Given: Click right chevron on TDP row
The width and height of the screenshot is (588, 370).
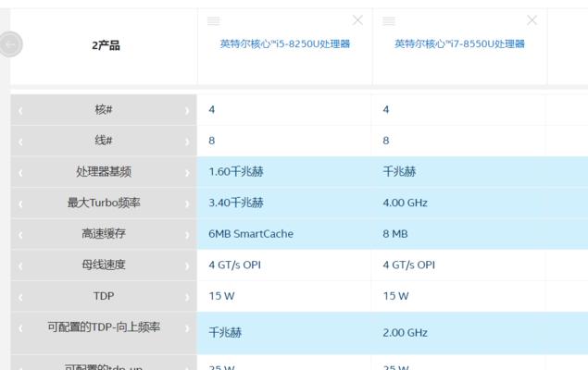Looking at the screenshot, I should (x=187, y=297).
